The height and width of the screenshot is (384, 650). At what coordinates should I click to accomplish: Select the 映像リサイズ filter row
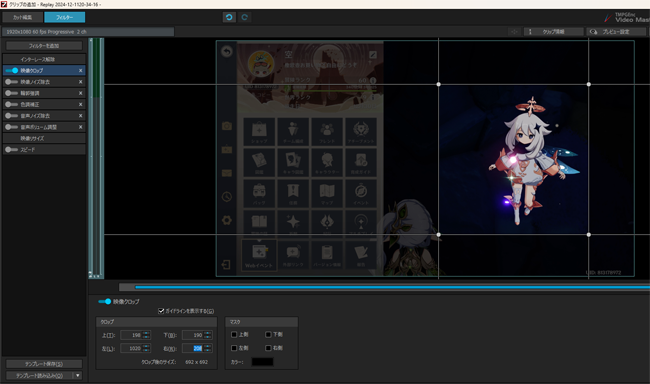44,138
